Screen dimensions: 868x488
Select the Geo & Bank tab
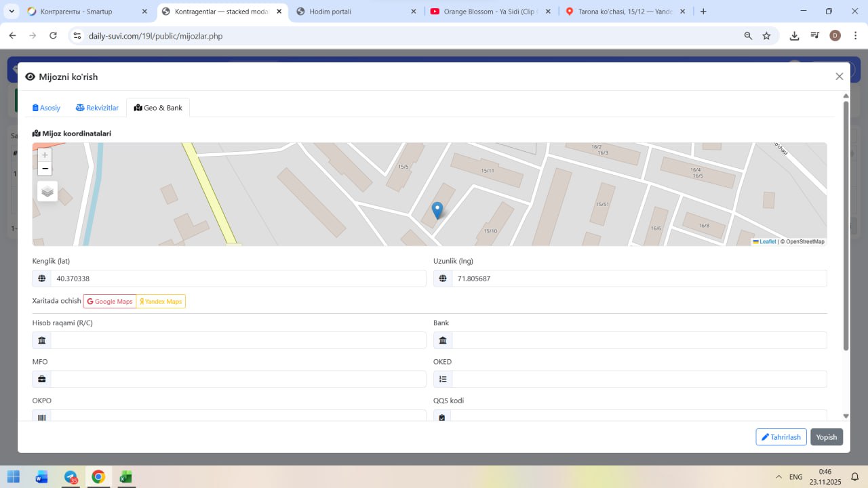(x=158, y=108)
